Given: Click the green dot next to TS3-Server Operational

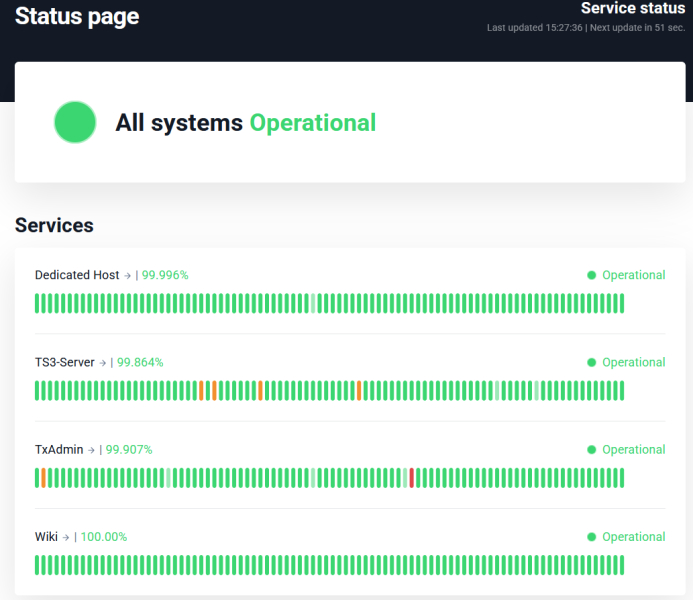Looking at the screenshot, I should [x=592, y=362].
